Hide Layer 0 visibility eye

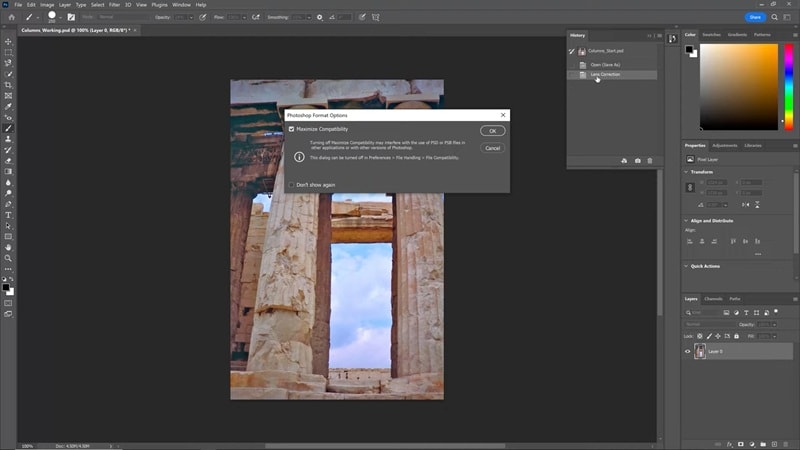point(687,352)
